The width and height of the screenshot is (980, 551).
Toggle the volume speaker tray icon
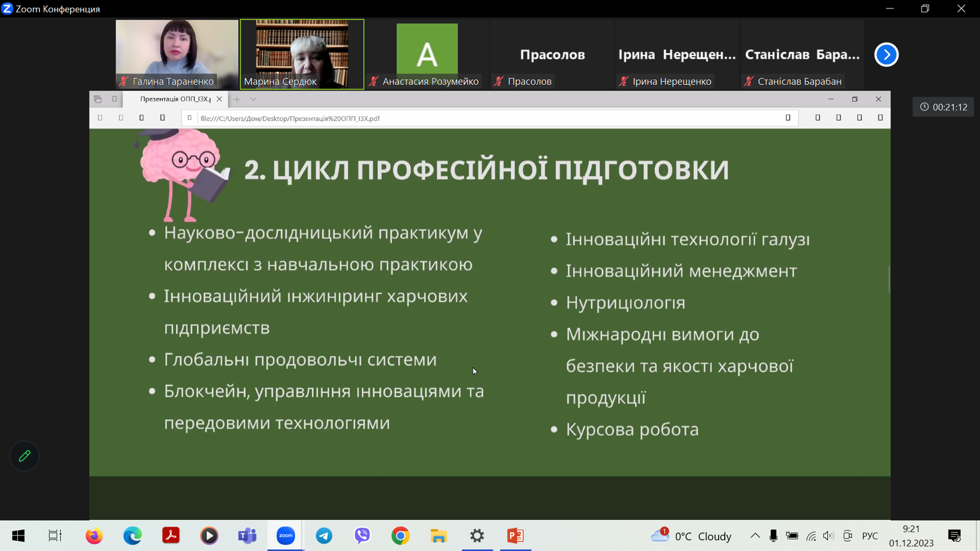tap(828, 536)
